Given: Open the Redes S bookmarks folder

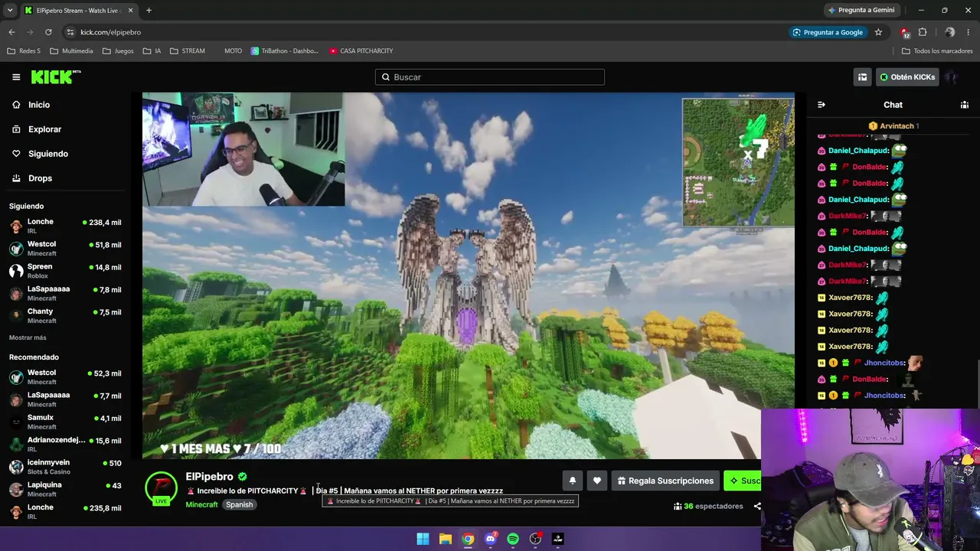Looking at the screenshot, I should [24, 51].
